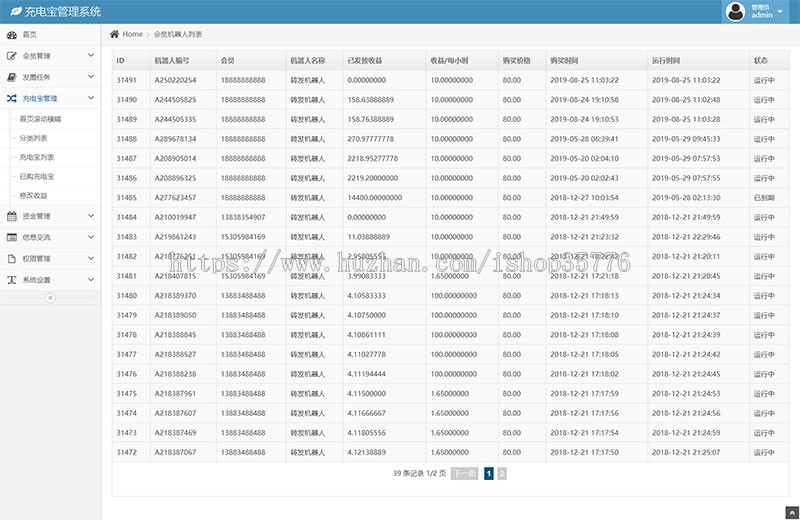Viewport: 800px width, 520px height.
Task: Expand the 系统设置 menu chevron
Action: click(x=91, y=280)
